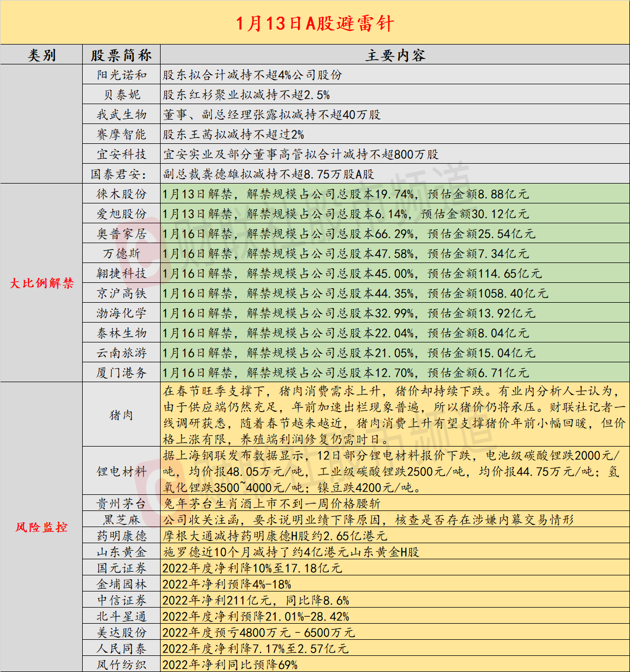This screenshot has width=630, height=672.
Task: Click the stock name 渤海化学
Action: pos(121,313)
